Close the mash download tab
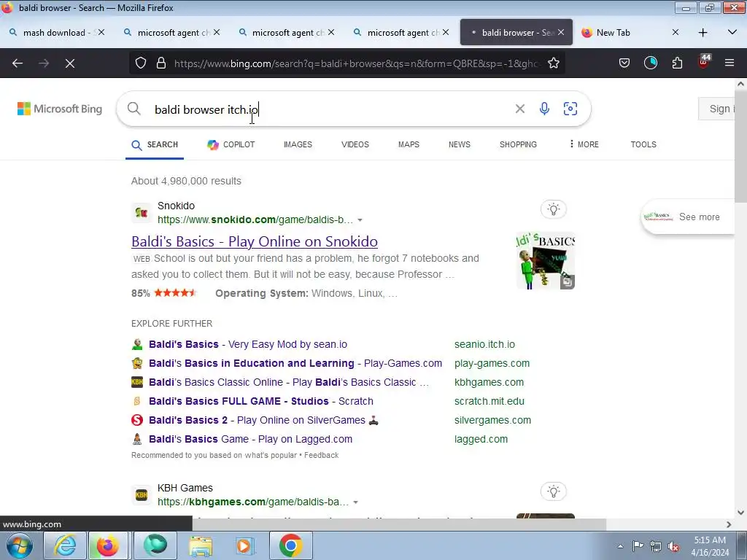This screenshot has width=747, height=560. coord(101,32)
